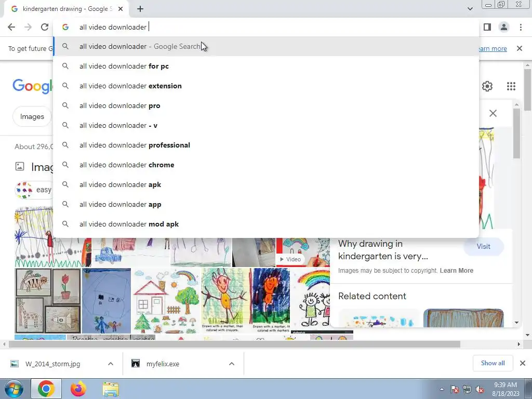Pick suggestion all video downloader app
Viewport: 532px width, 399px height.
pyautogui.click(x=266, y=204)
